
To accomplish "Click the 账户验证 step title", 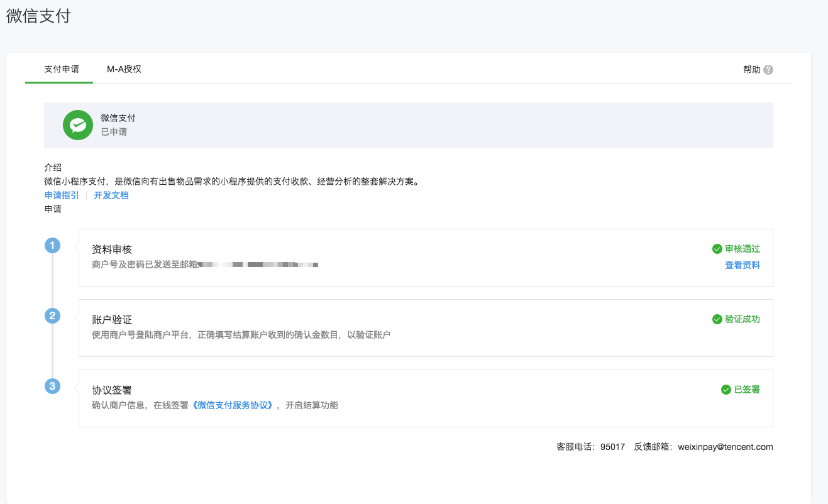I will pyautogui.click(x=112, y=320).
